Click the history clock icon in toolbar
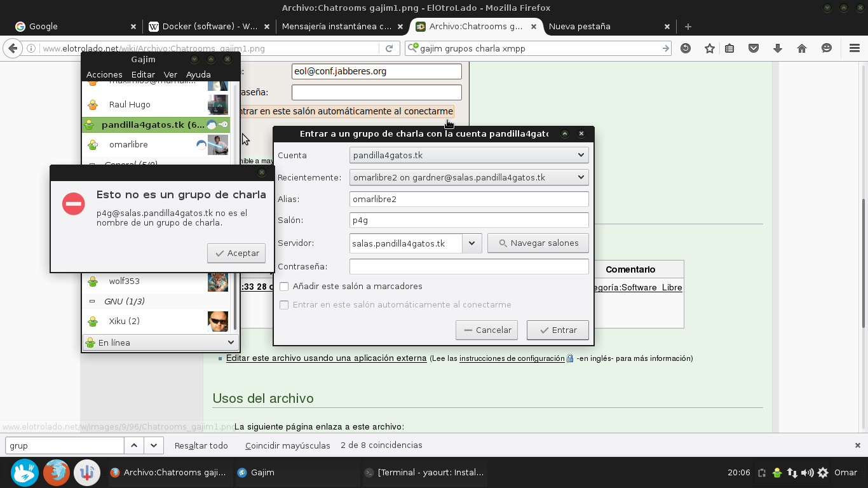Screen dimensions: 868x488 [x=686, y=48]
